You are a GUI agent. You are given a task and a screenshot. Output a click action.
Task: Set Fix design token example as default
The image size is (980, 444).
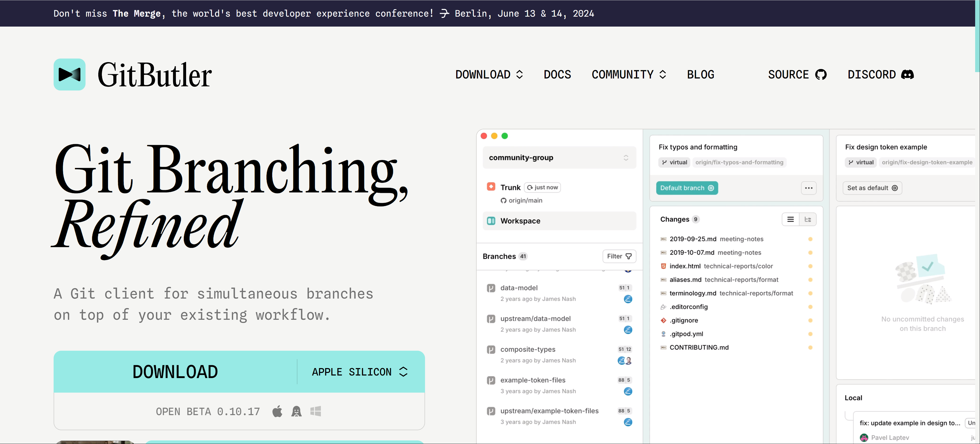872,188
